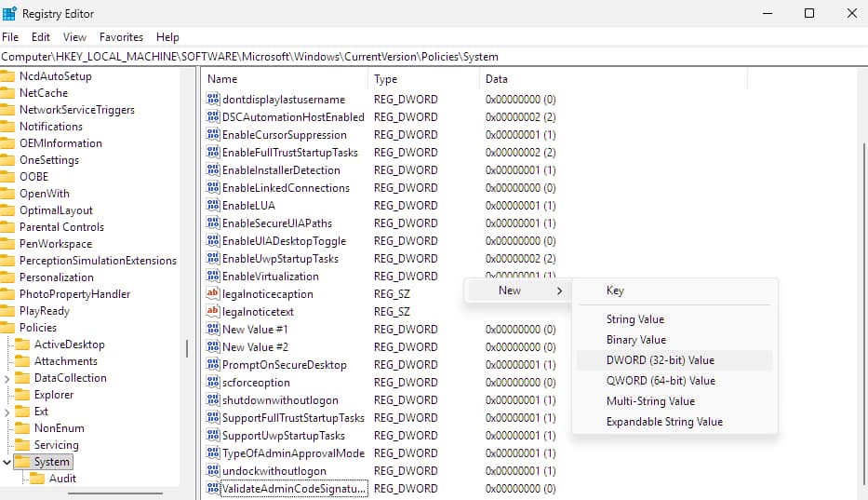Select the OEMInformation key
868x500 pixels.
60,143
